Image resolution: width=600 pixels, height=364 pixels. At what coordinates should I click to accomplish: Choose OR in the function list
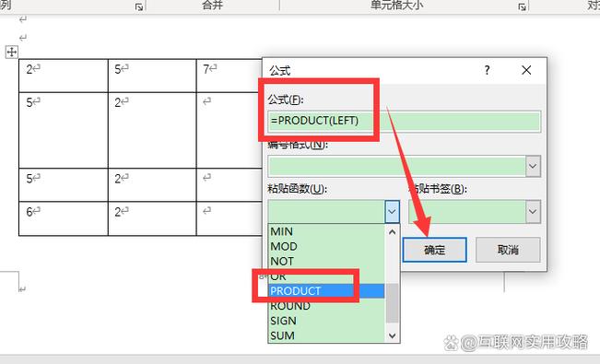pyautogui.click(x=327, y=276)
